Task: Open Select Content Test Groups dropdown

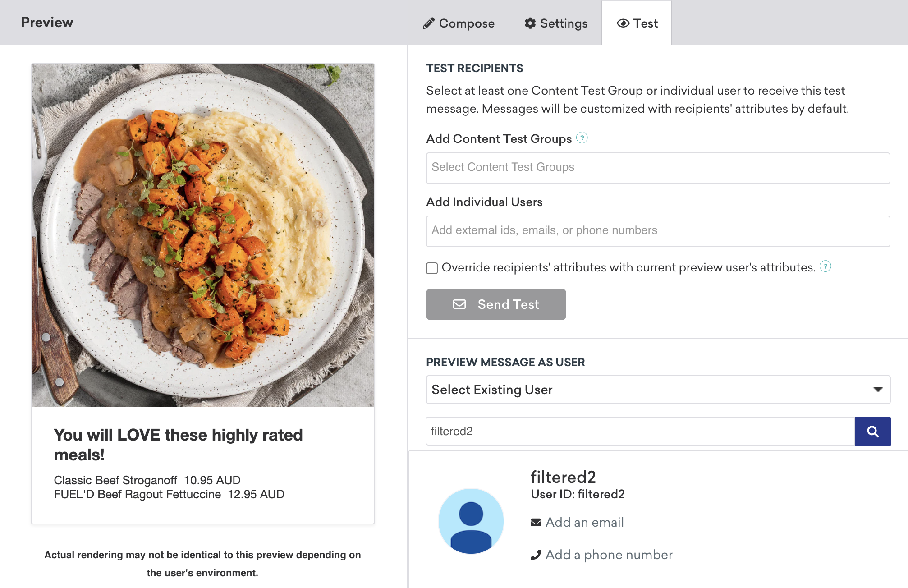Action: [658, 167]
